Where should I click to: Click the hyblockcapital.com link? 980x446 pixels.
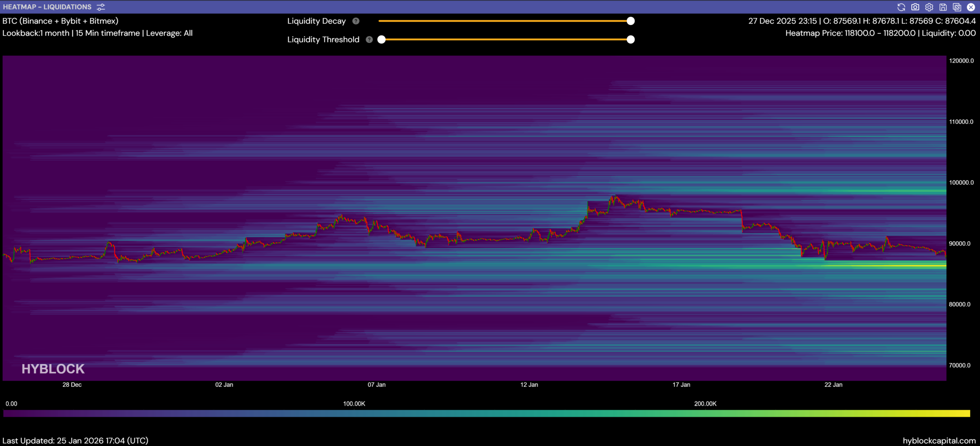point(939,441)
